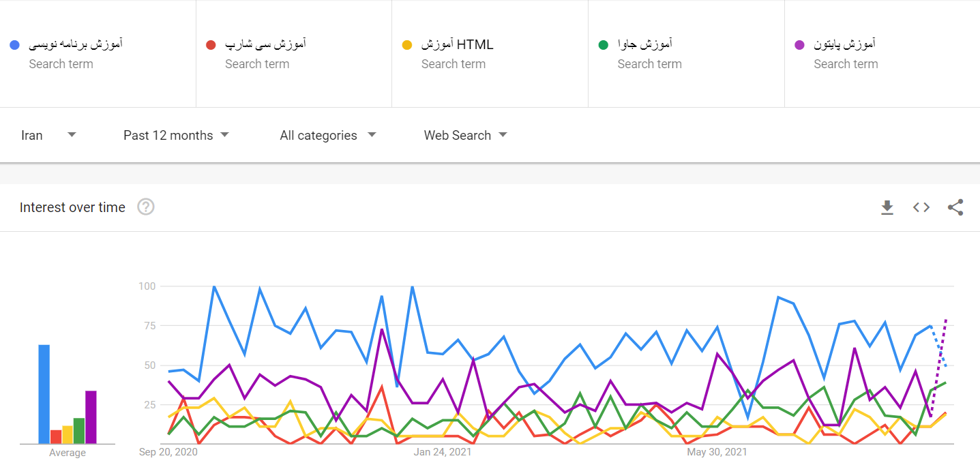Edit the آموزش HTML search term
Screen dimensions: 980x465
[x=457, y=45]
